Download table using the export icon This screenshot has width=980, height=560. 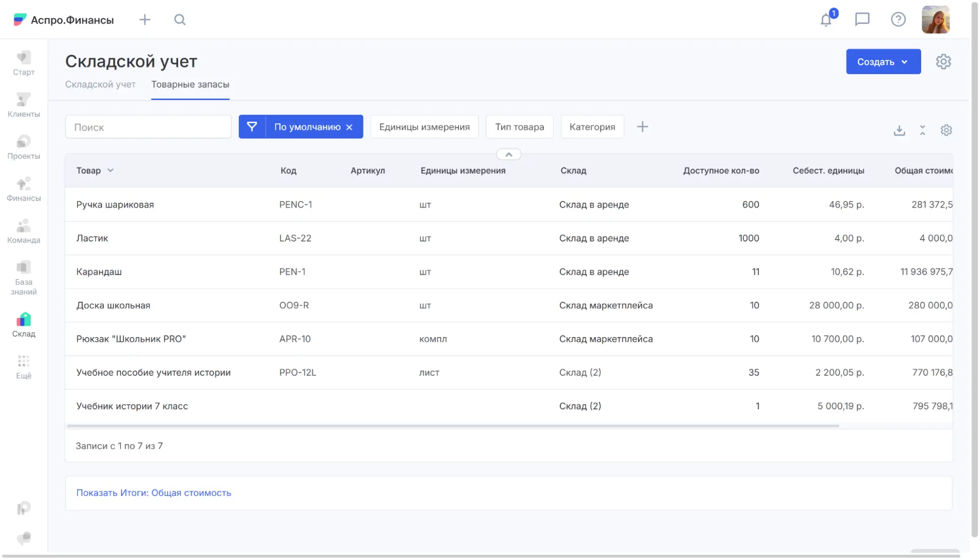click(x=899, y=130)
